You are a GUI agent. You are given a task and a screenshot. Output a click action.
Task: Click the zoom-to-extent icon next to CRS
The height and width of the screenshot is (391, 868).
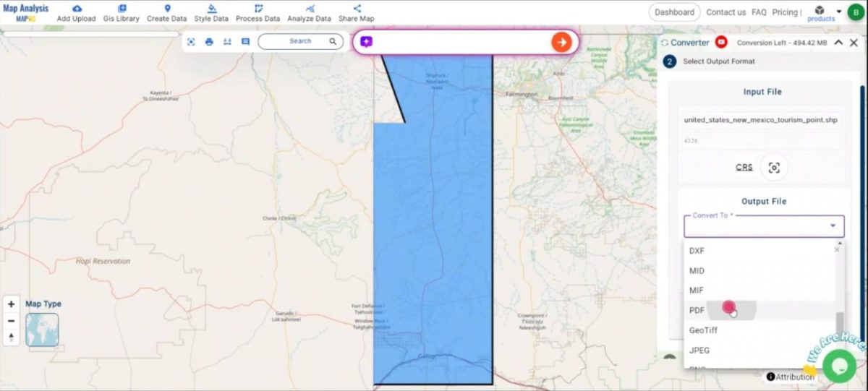pos(774,168)
